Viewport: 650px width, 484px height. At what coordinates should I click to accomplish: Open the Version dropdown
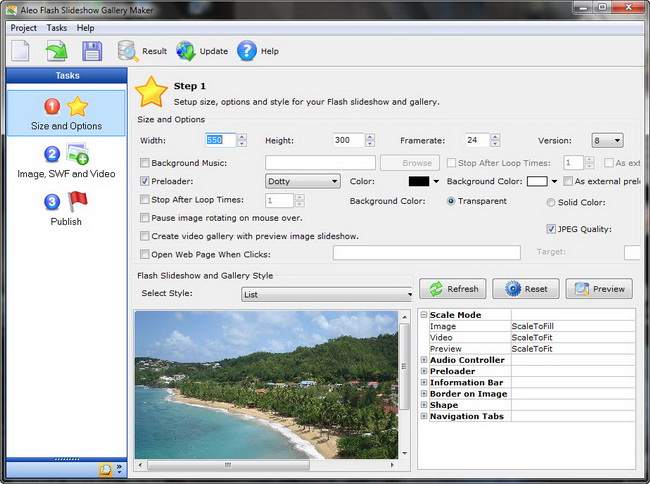(x=607, y=141)
